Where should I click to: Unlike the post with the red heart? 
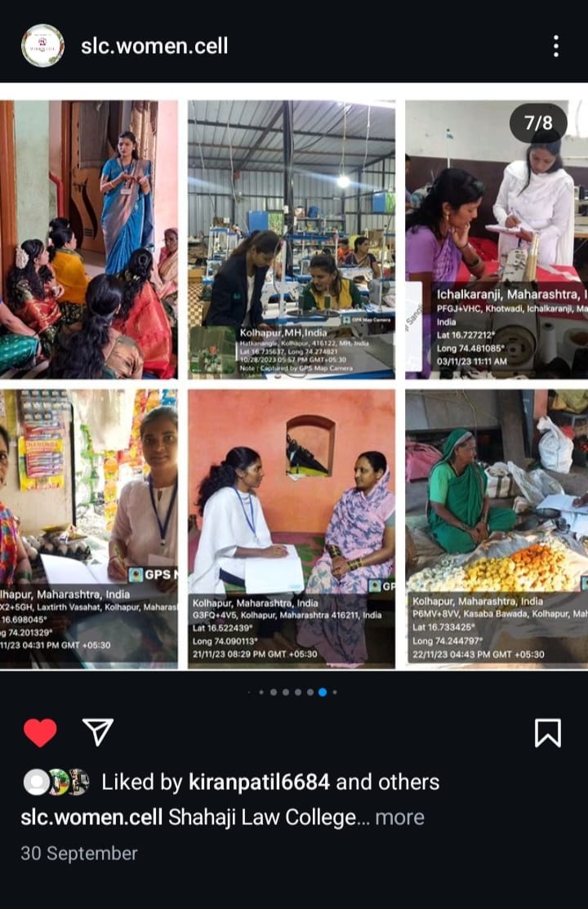(41, 733)
